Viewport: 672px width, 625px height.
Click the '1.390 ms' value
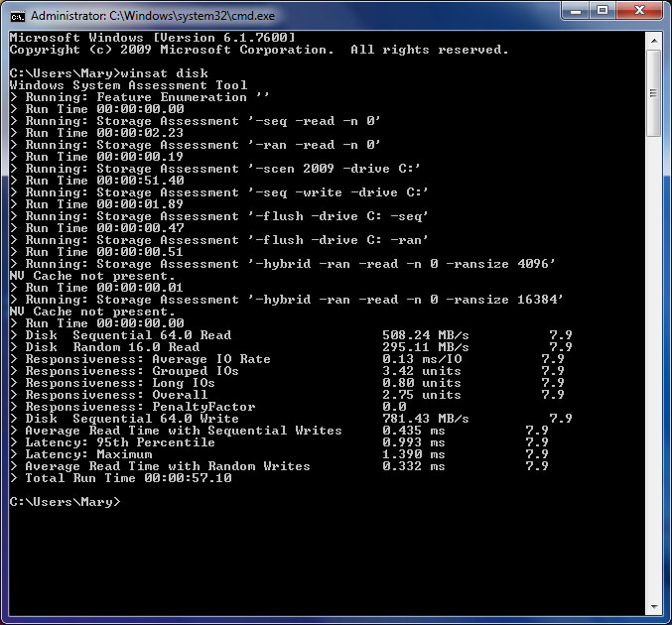tap(414, 454)
